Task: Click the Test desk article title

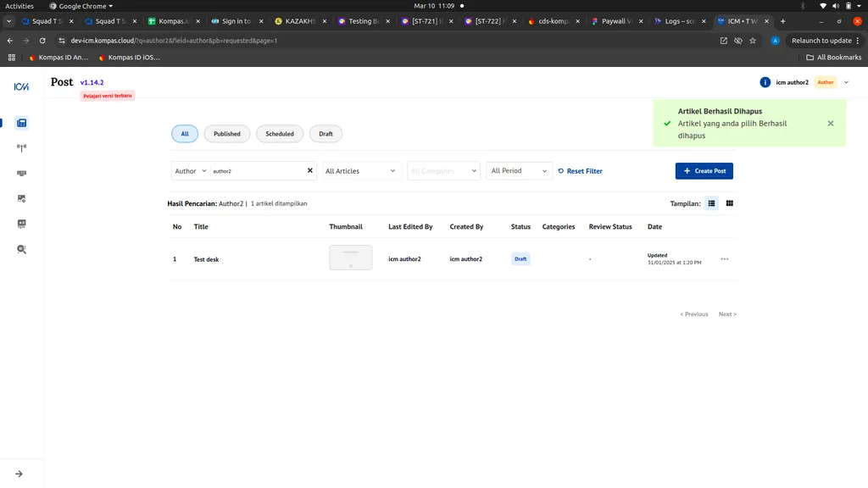Action: (206, 259)
